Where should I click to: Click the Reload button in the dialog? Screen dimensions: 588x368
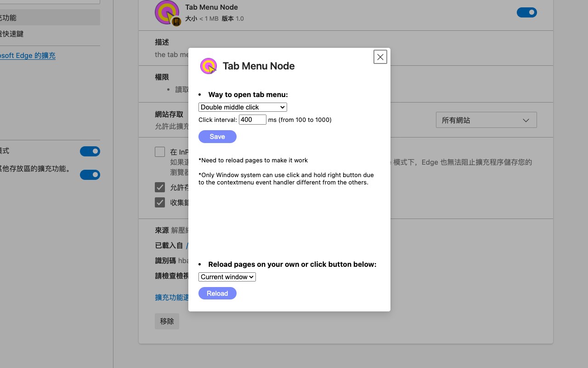pyautogui.click(x=217, y=293)
